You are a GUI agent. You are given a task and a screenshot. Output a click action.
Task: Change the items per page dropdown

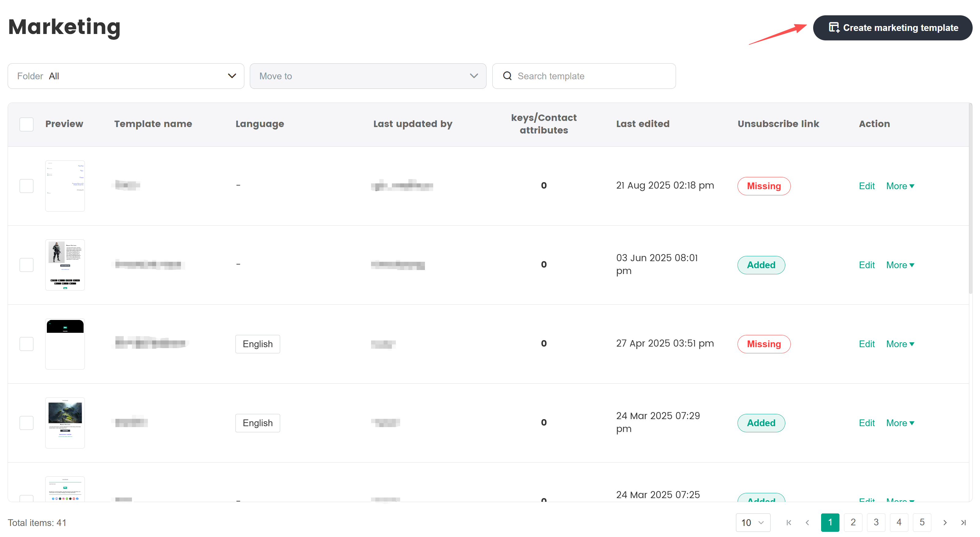tap(753, 523)
